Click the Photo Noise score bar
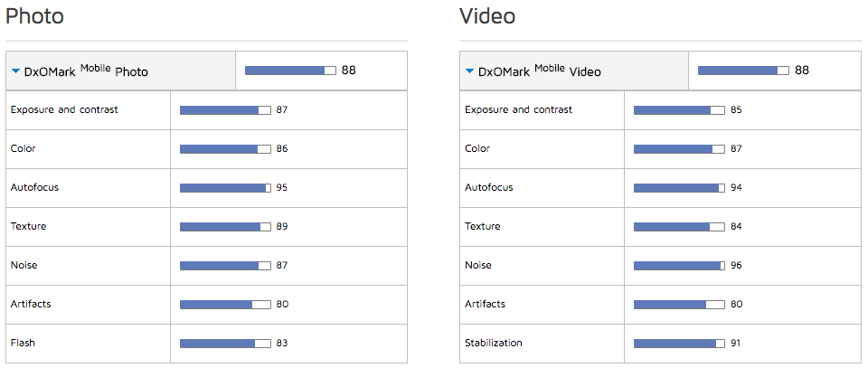868x368 pixels. [225, 266]
